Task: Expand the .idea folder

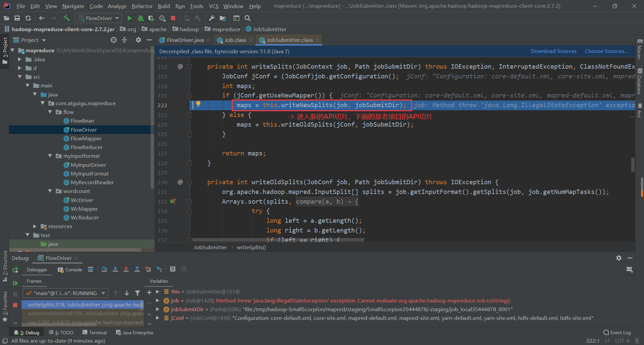Action: click(20, 59)
